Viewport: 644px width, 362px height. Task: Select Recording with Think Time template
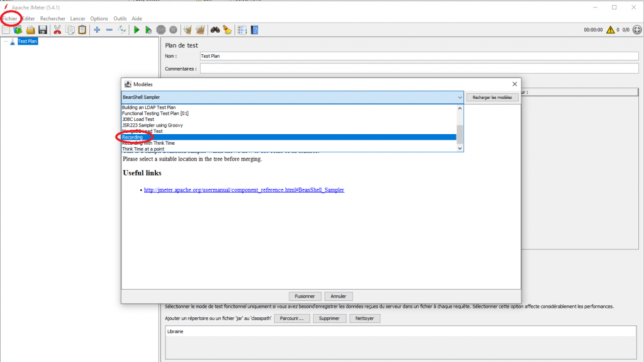148,143
